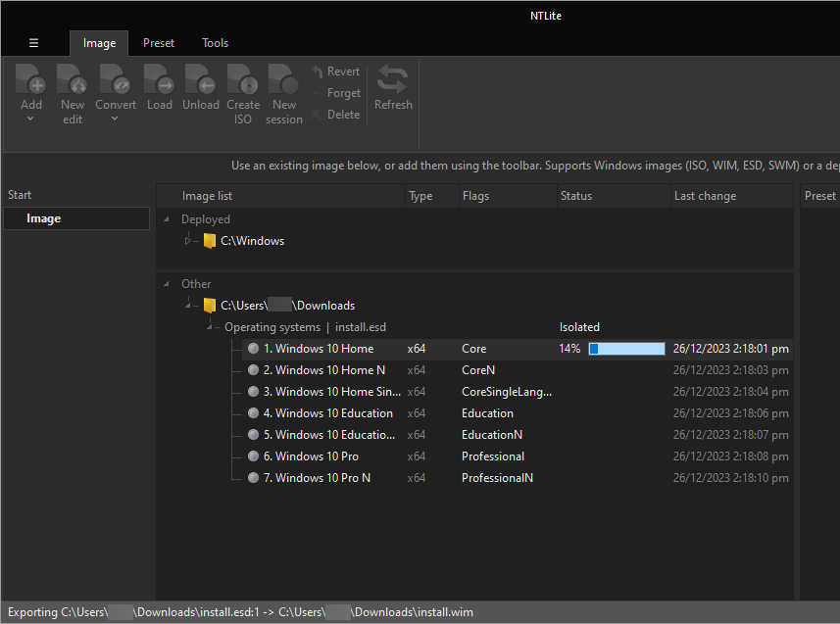Click the Preset panel header
840x624 pixels.
(x=820, y=196)
